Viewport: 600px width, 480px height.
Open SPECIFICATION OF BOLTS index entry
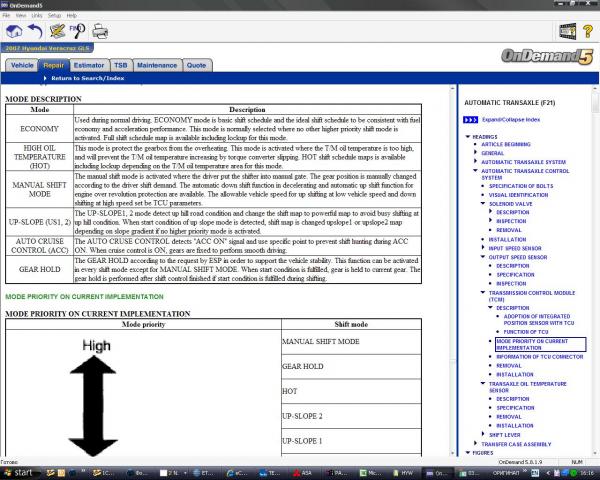coord(521,186)
